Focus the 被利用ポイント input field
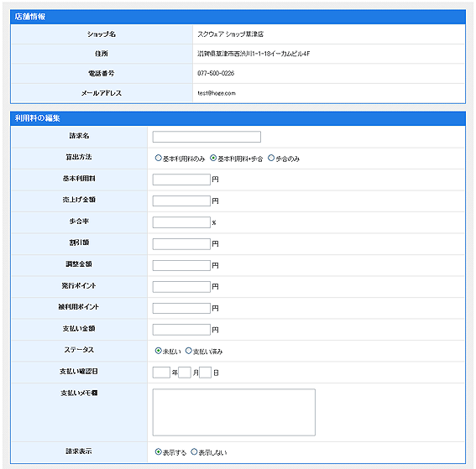476x469 pixels. [181, 308]
